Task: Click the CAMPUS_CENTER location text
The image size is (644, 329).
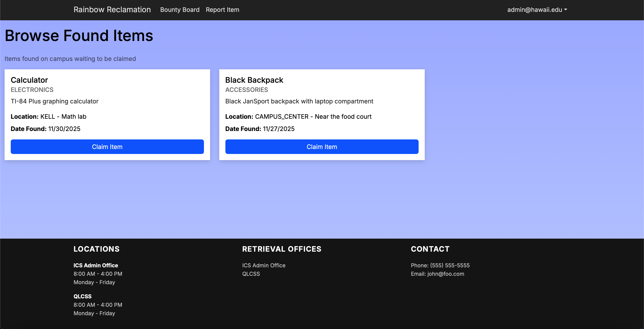Action: pyautogui.click(x=282, y=117)
